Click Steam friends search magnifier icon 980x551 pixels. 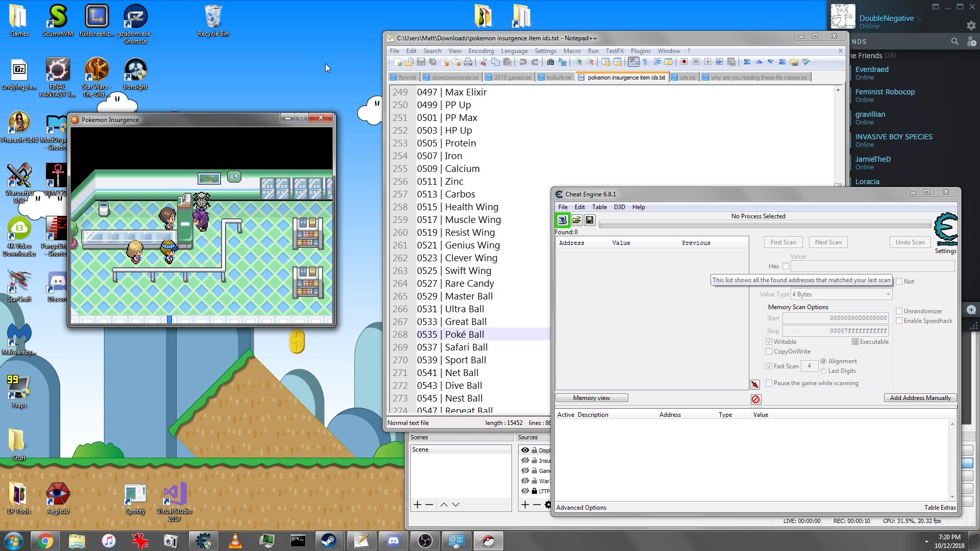(954, 41)
